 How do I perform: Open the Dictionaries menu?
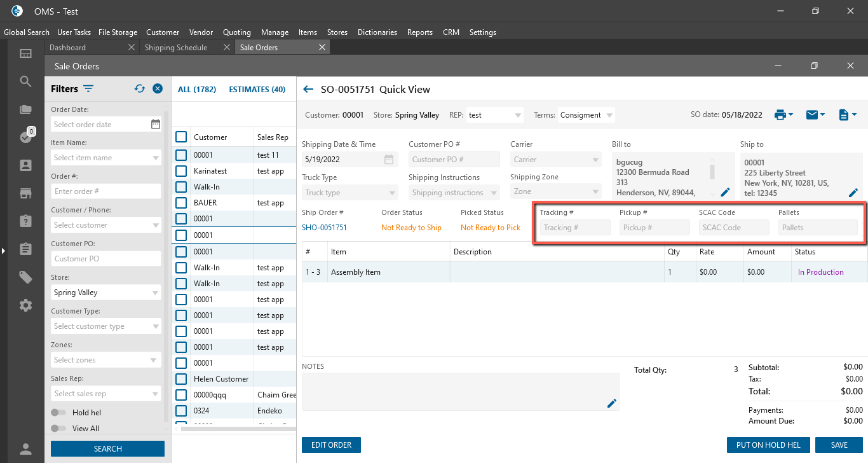pyautogui.click(x=377, y=32)
